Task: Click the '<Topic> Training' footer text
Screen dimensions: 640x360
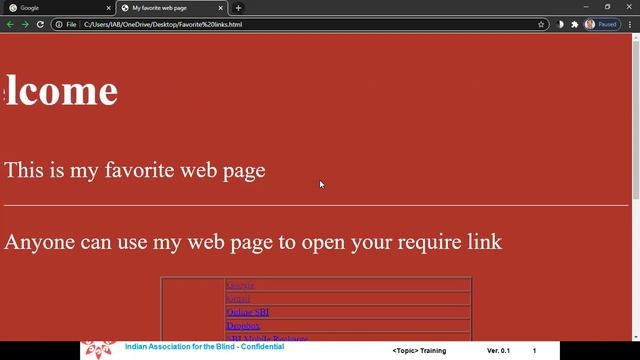Action: point(419,351)
